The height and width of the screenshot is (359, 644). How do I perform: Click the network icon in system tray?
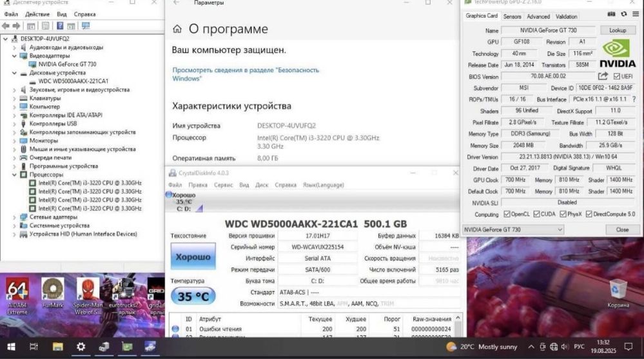point(554,347)
